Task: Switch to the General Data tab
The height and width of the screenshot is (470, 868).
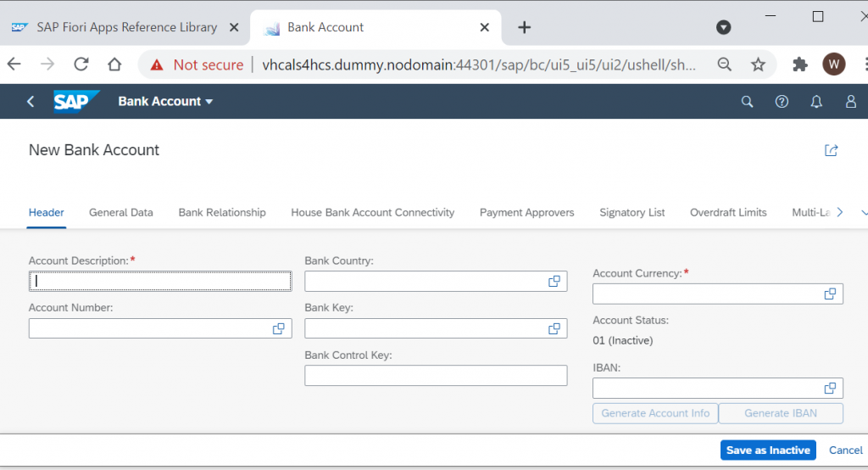Action: click(120, 212)
